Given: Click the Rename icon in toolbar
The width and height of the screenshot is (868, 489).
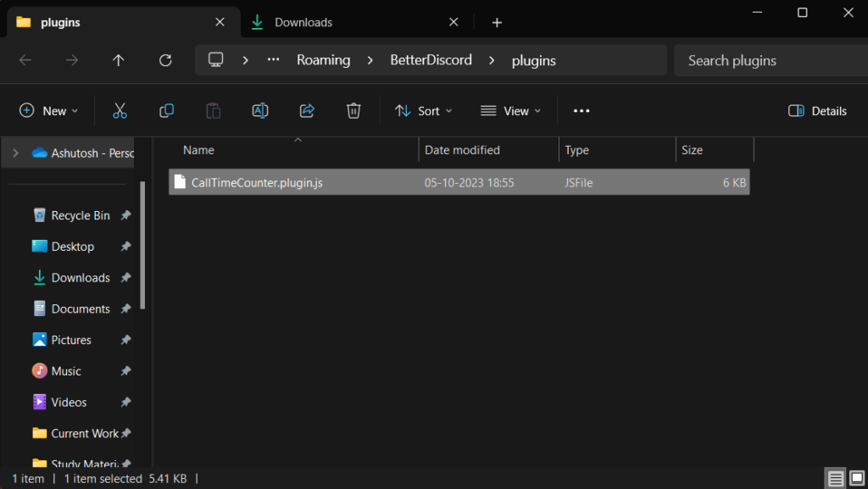Looking at the screenshot, I should tap(260, 111).
